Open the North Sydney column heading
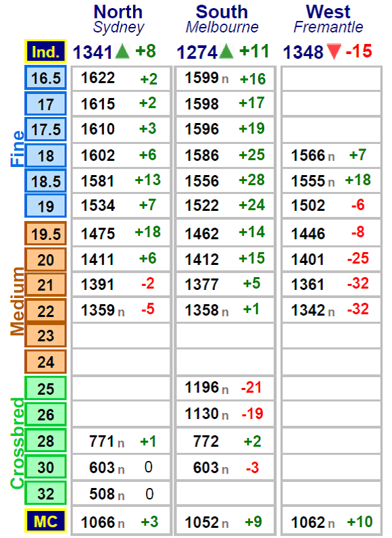392x538 pixels. (x=118, y=19)
